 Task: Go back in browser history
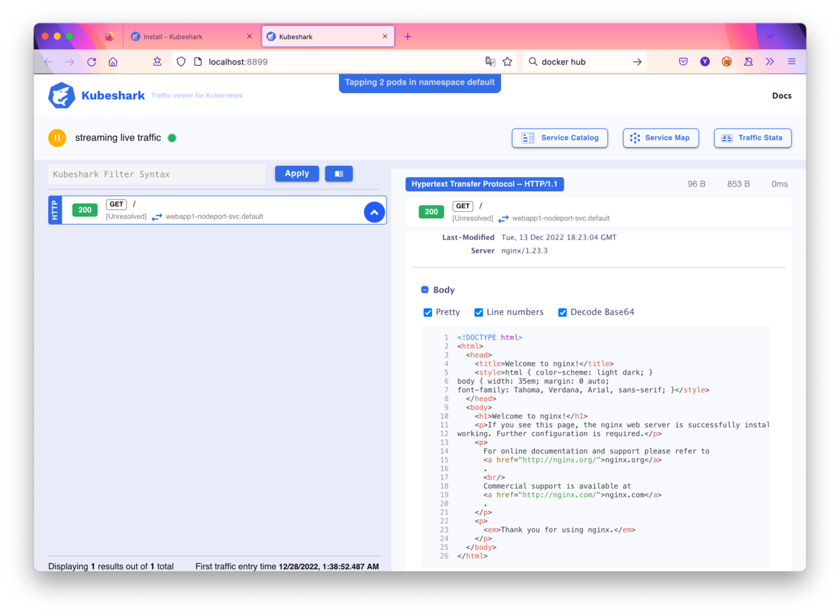coord(48,62)
